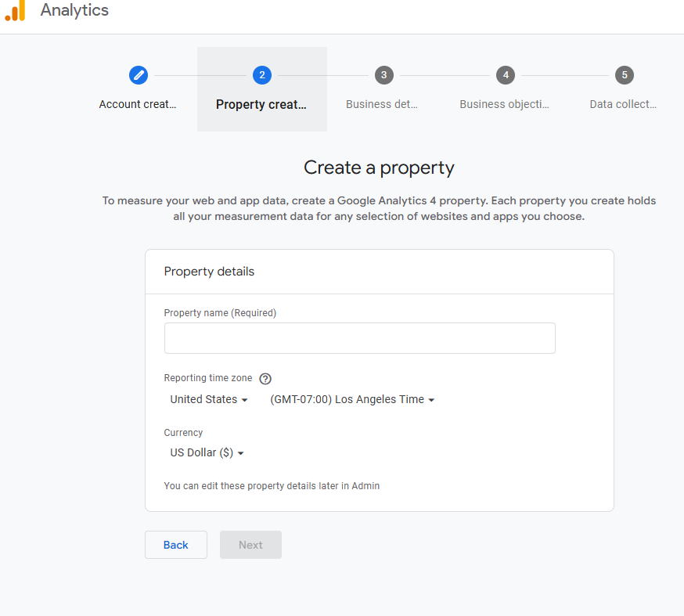Open the United States country dropdown

tap(209, 399)
